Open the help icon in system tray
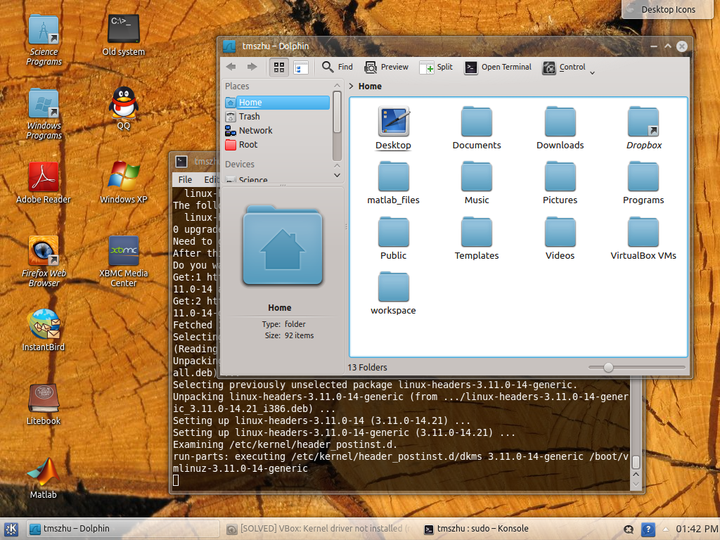Image resolution: width=720 pixels, height=540 pixels. [647, 529]
